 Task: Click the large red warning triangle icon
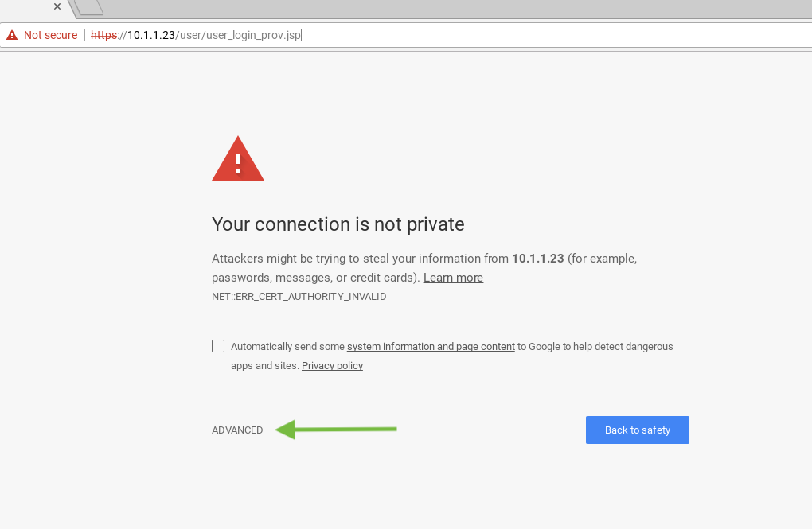pyautogui.click(x=237, y=160)
